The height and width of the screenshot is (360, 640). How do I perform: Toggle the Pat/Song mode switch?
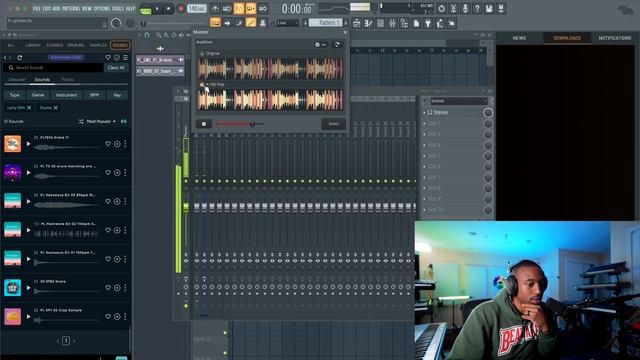coord(145,9)
